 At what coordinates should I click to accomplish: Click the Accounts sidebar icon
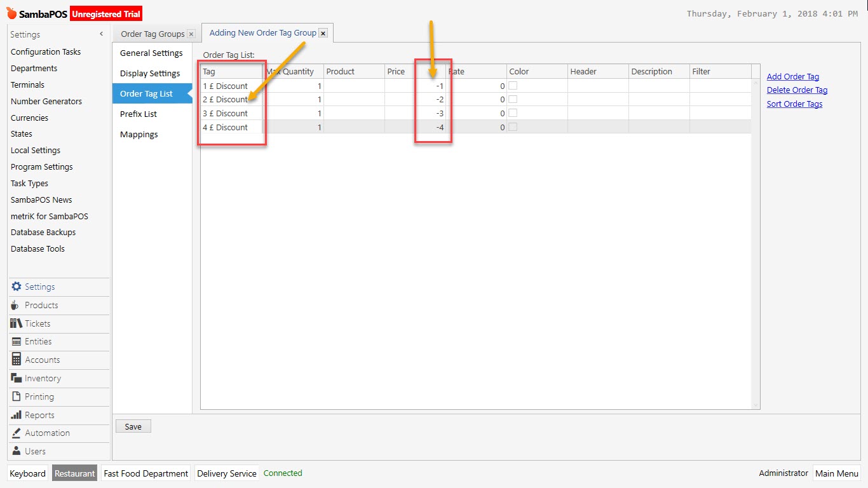(15, 360)
